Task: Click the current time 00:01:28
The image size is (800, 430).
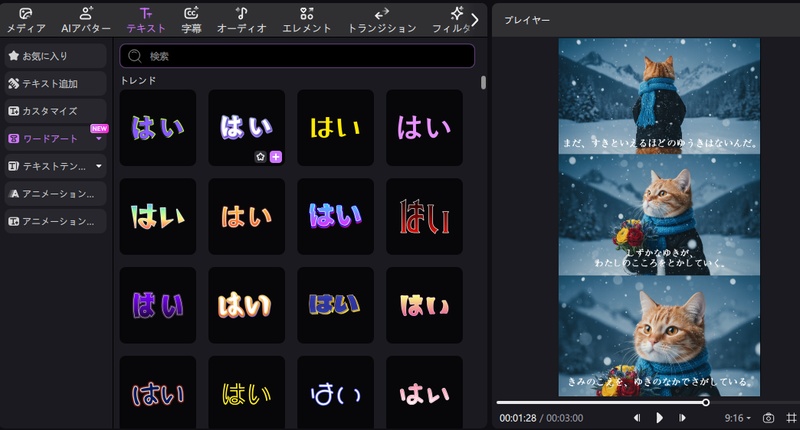Action: point(517,418)
